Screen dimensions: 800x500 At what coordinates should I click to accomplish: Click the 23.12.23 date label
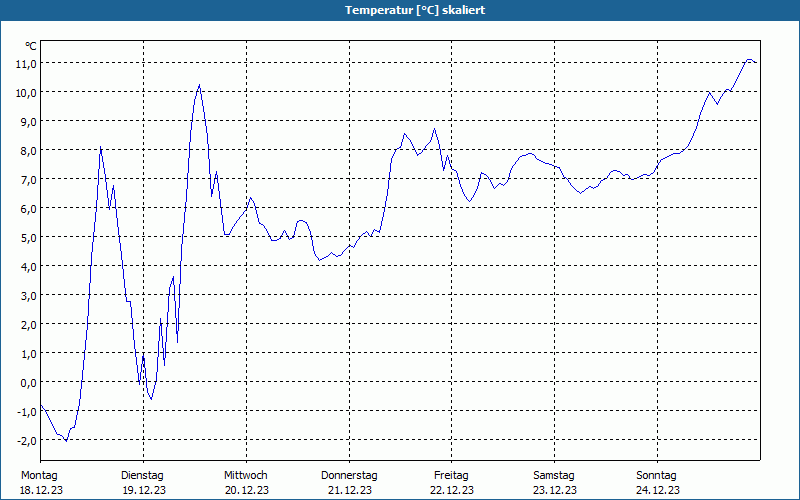(x=555, y=490)
